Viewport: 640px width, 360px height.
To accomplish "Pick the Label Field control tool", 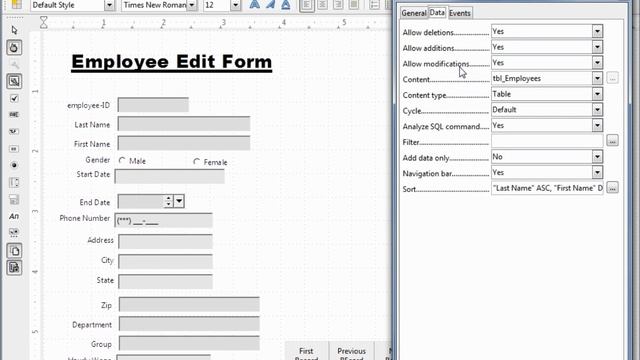I will tap(14, 216).
